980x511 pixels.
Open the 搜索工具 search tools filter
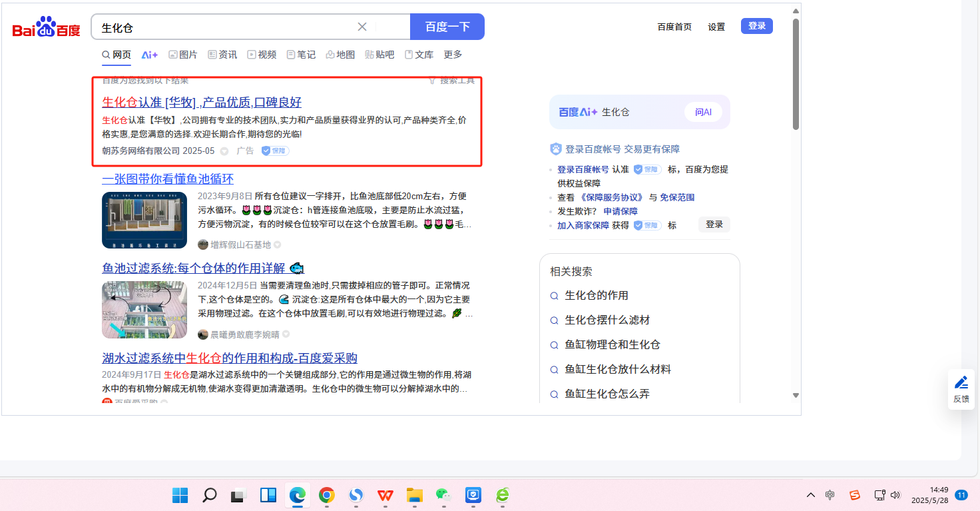(451, 81)
